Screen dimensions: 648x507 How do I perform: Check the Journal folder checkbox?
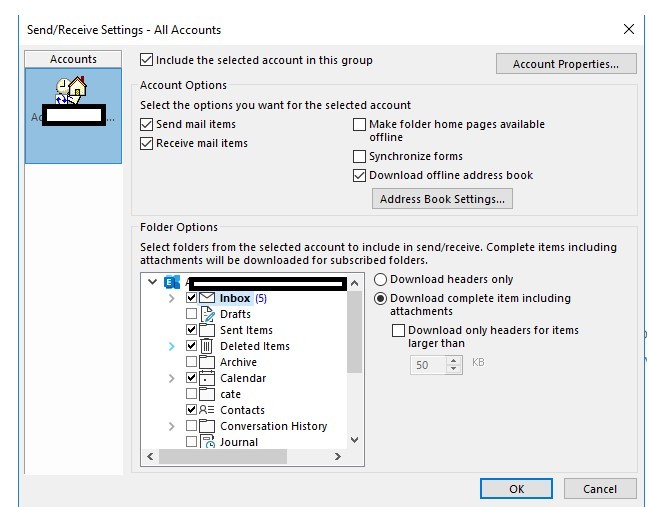[191, 441]
